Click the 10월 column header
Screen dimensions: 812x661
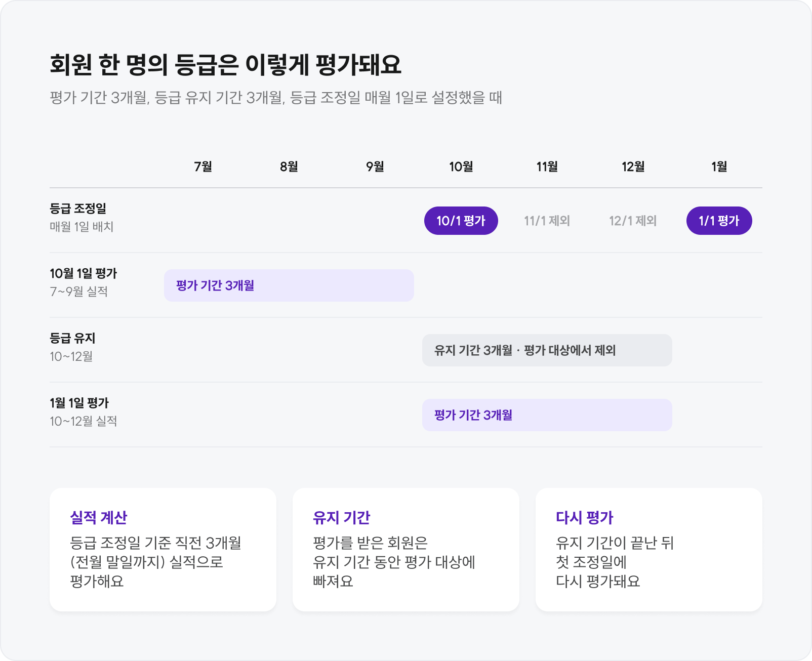point(461,167)
